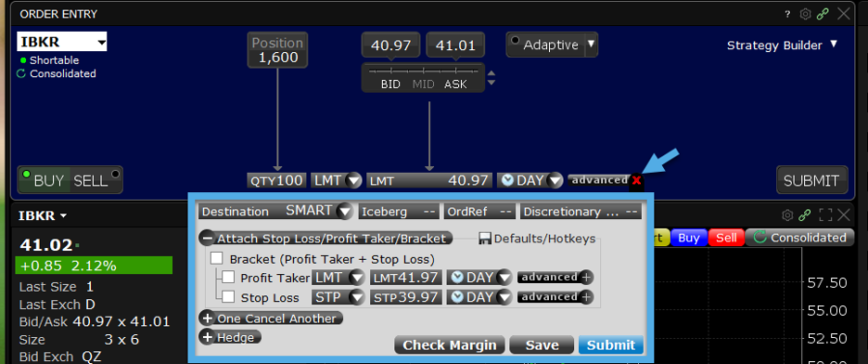Viewport: 868px width, 364px height.
Task: Click the ask price 41.01 button
Action: click(x=455, y=45)
